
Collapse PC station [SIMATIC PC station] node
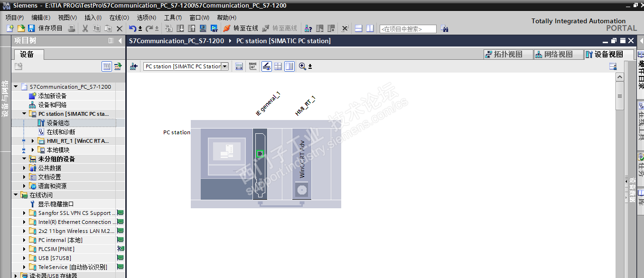point(24,114)
